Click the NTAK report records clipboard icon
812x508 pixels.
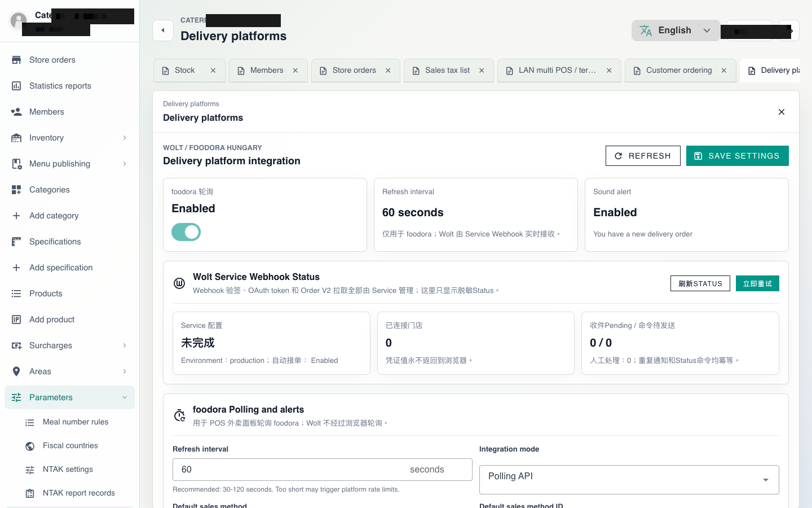coord(30,493)
